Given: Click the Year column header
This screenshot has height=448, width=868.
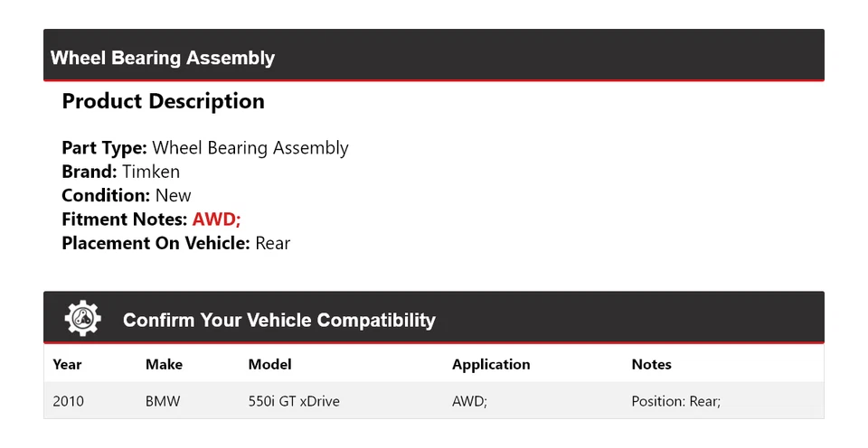Looking at the screenshot, I should coord(67,365).
